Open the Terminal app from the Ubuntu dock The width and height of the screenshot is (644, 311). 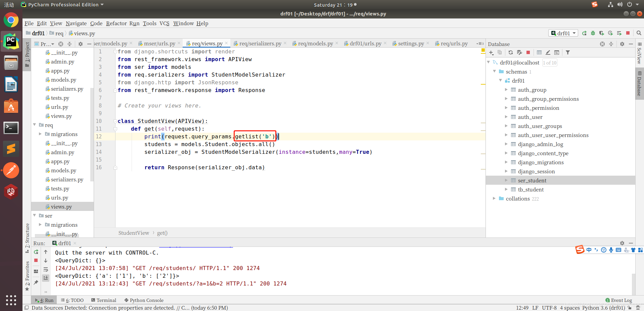point(11,128)
